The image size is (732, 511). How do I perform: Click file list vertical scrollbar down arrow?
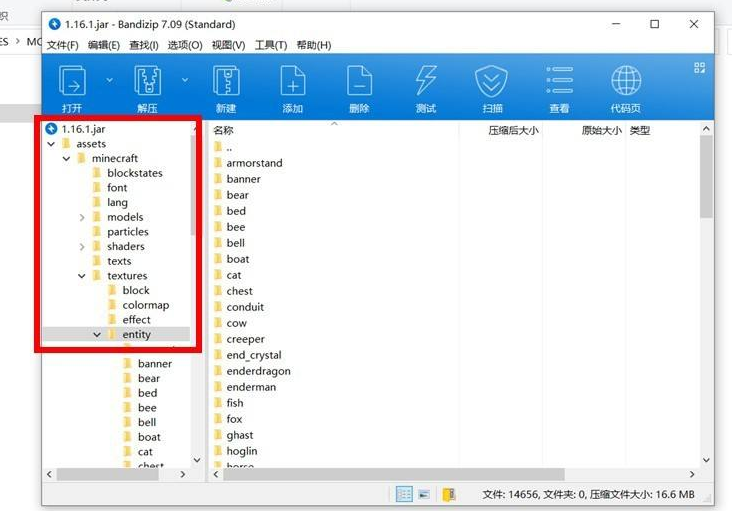pos(706,460)
